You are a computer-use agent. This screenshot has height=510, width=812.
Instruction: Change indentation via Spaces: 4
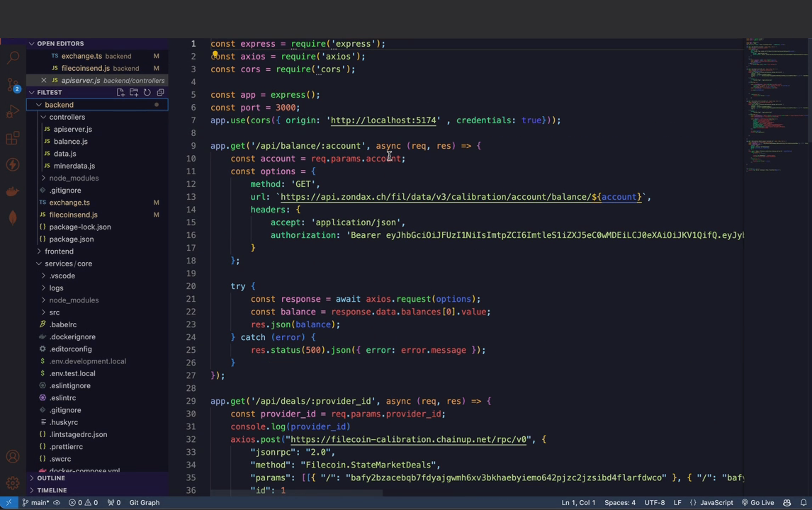click(x=620, y=503)
